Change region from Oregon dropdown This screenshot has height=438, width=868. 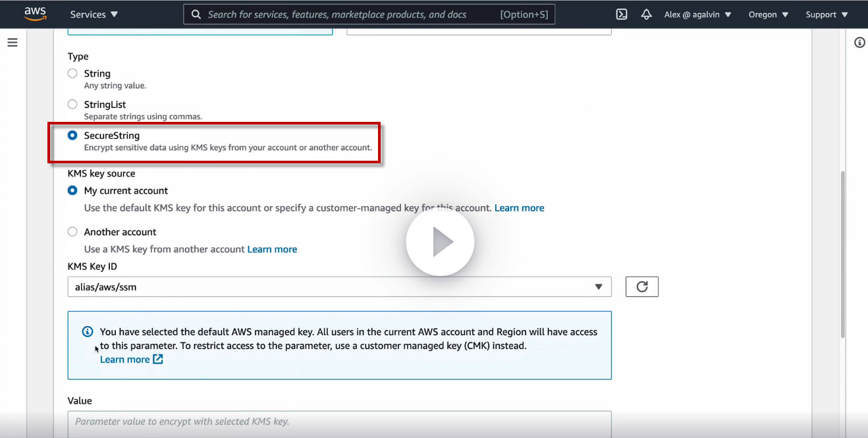(769, 14)
